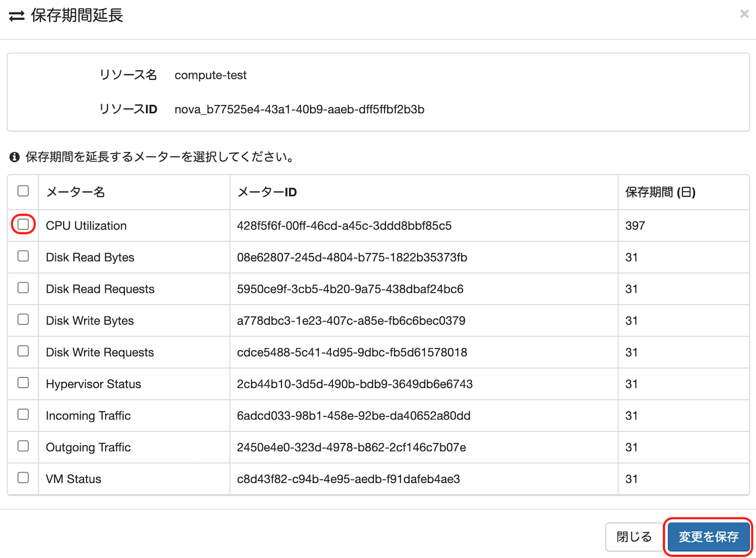Screen dimensions: 756x558
Task: Click the メーター名 column header
Action: 76,193
